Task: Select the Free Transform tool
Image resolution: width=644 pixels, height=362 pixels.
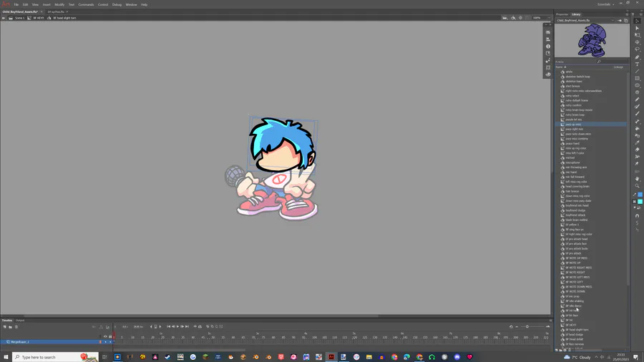Action: (x=637, y=35)
